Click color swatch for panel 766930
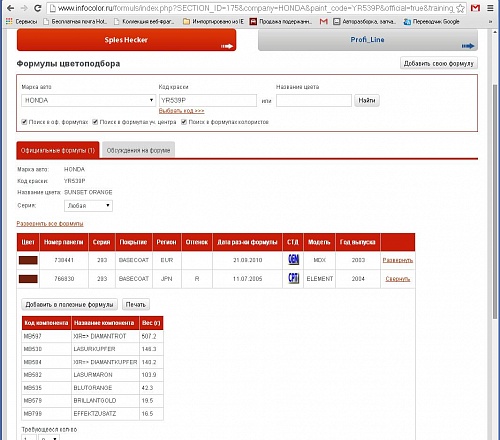Image resolution: width=500 pixels, height=440 pixels. click(28, 279)
